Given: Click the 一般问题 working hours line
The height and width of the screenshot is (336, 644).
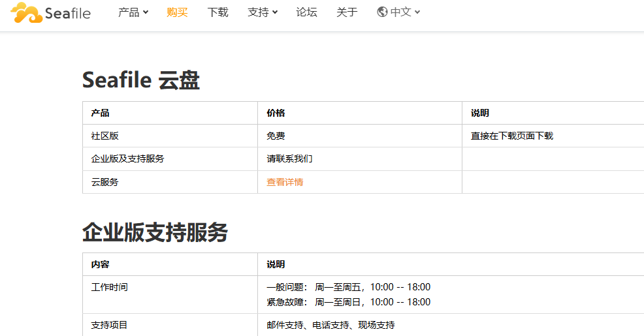Looking at the screenshot, I should (348, 287).
